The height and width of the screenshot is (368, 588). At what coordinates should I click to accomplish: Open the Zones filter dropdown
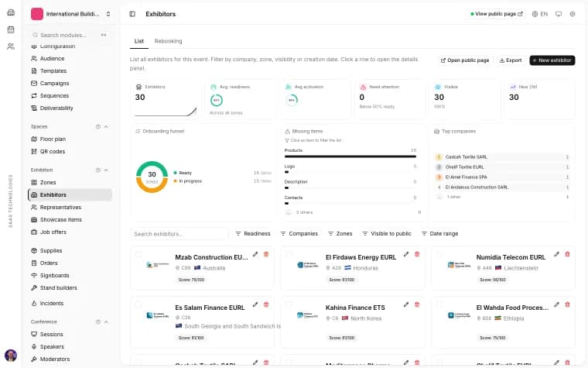[x=340, y=233]
